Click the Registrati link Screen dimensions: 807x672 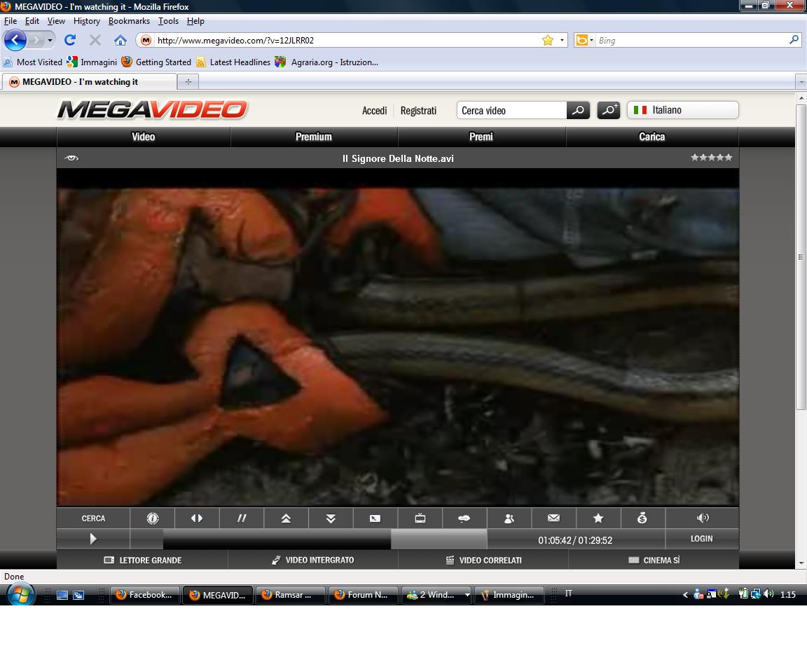tap(418, 111)
